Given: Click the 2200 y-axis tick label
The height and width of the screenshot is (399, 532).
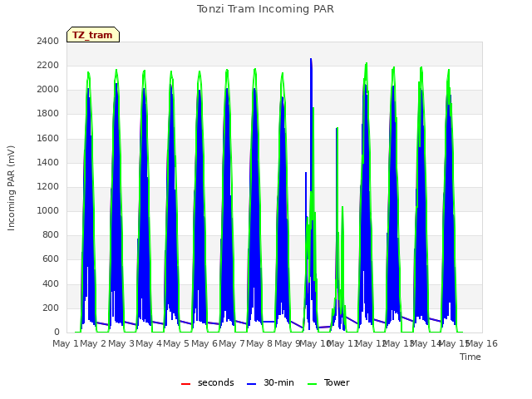Looking at the screenshot, I should click(x=48, y=65).
